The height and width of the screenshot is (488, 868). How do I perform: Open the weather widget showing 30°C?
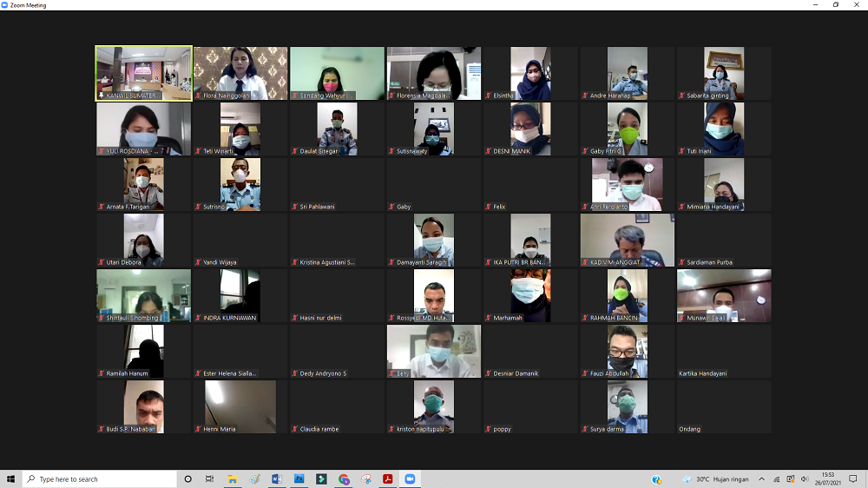[x=712, y=478]
